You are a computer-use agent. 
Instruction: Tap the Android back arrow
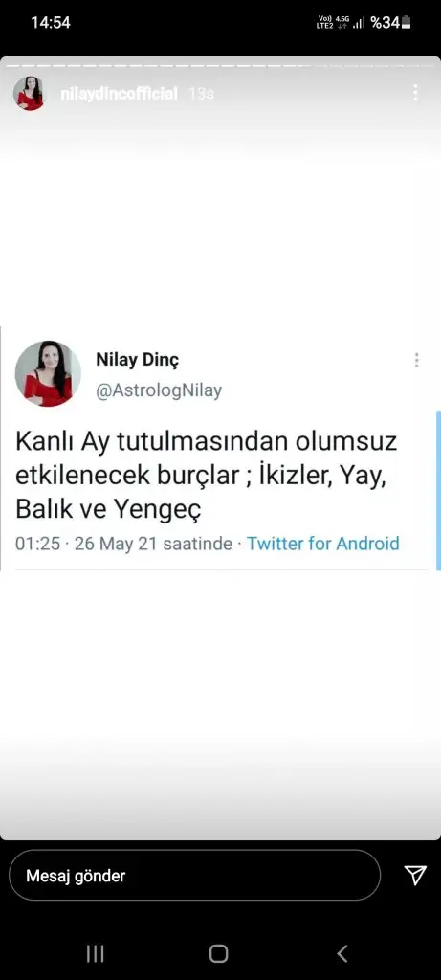[342, 953]
